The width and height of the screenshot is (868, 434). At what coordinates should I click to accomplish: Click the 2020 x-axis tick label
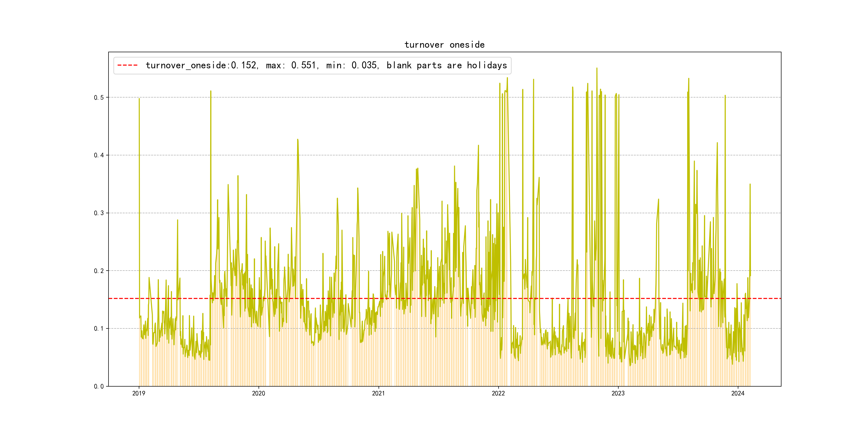pos(259,393)
